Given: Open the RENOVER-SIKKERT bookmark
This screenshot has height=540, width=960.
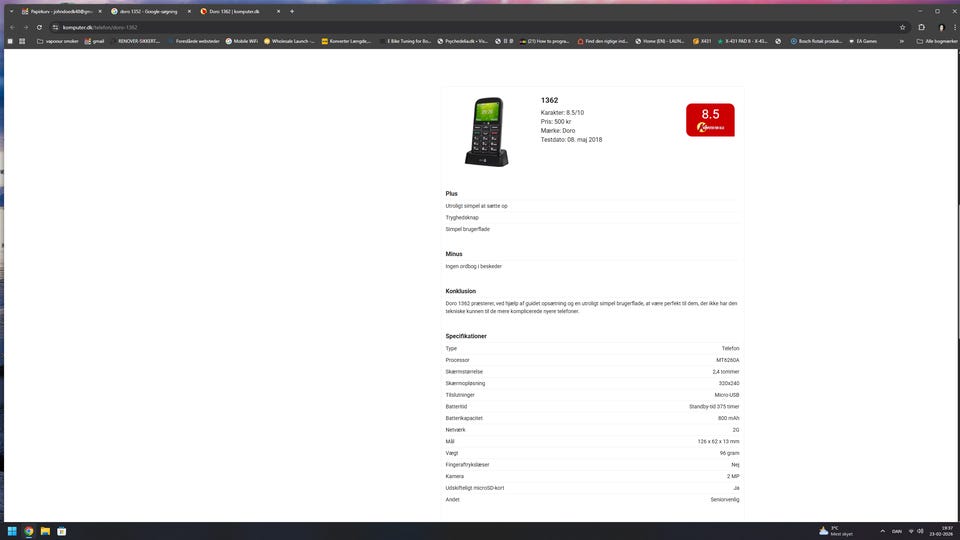Looking at the screenshot, I should click(134, 42).
